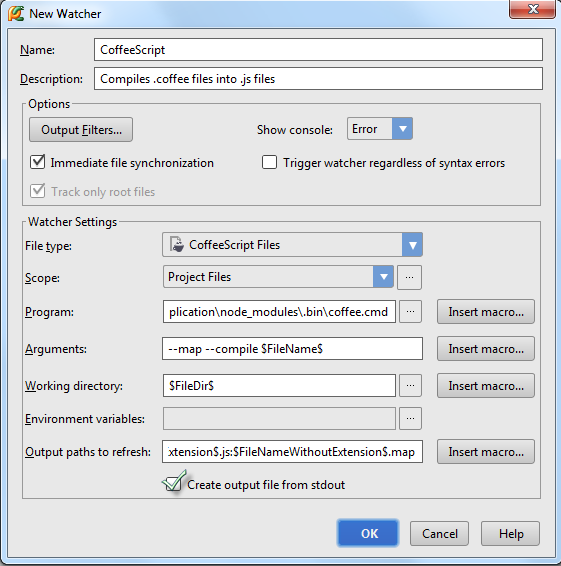Expand the Show console dropdown
The height and width of the screenshot is (566, 561).
403,129
